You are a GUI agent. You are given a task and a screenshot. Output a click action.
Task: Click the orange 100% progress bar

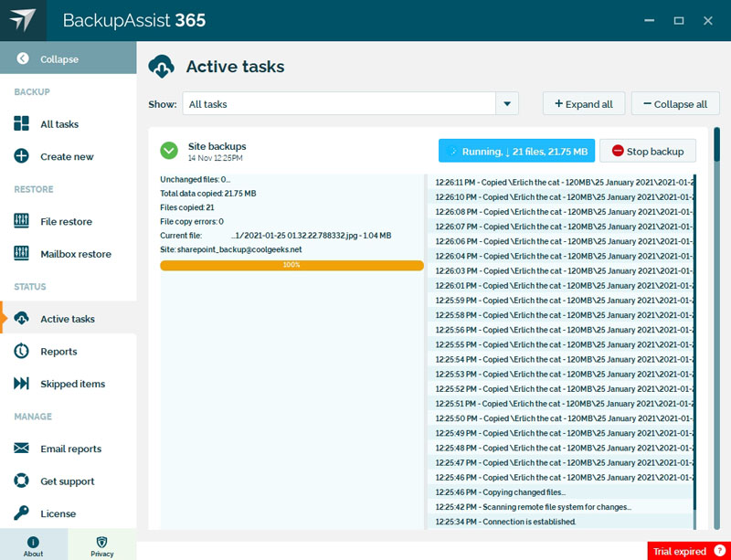291,265
